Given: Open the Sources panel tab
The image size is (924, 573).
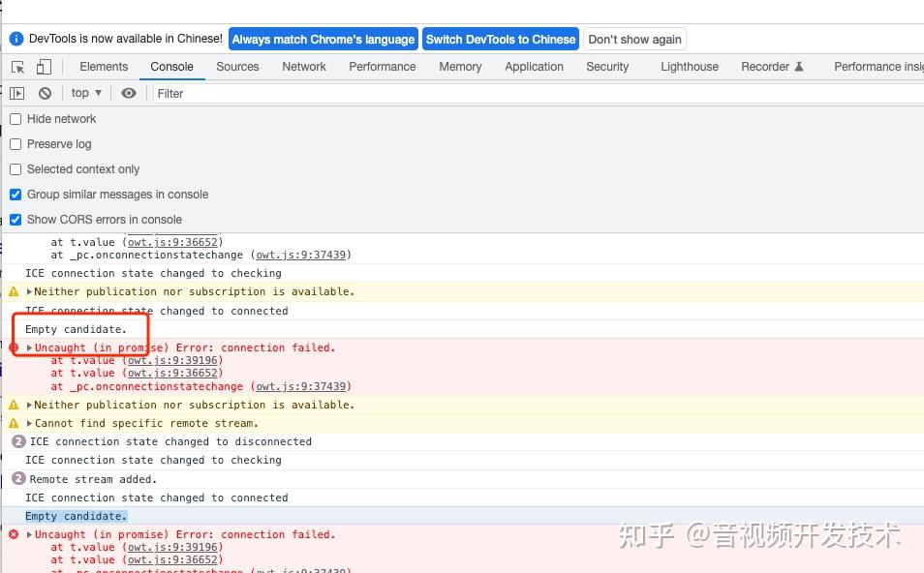Looking at the screenshot, I should tap(238, 67).
